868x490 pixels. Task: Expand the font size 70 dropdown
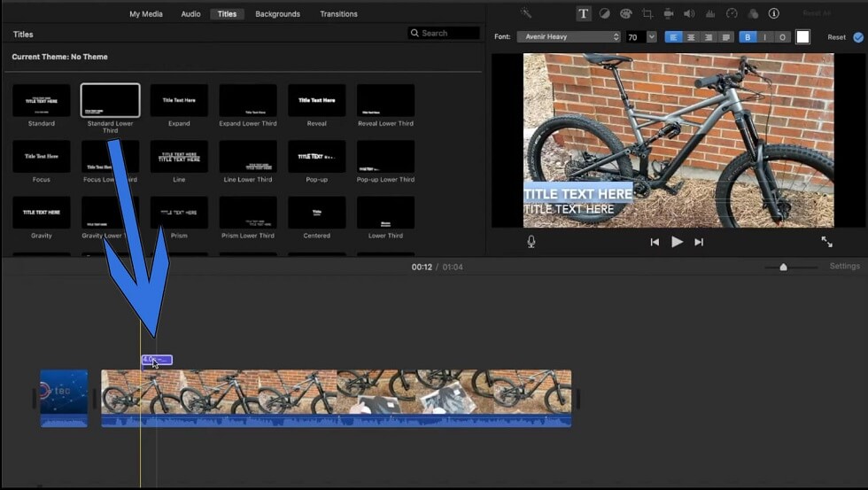coord(652,36)
